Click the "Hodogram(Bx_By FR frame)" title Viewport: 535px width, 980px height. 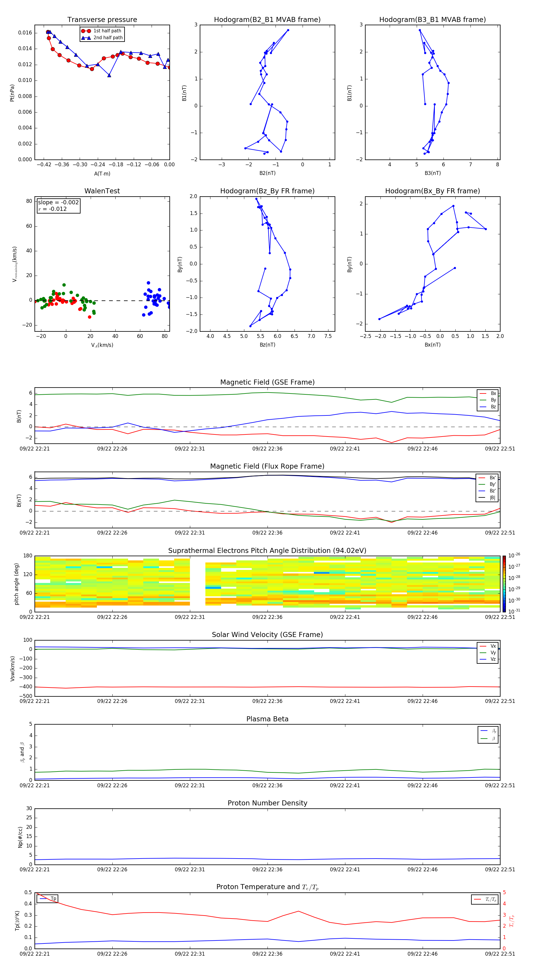432,191
